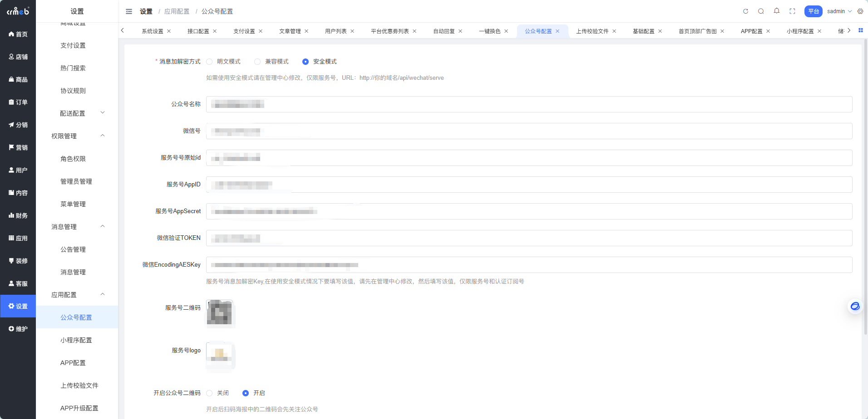Select 兼容模式 encryption mode
The width and height of the screenshot is (868, 419).
tap(271, 62)
